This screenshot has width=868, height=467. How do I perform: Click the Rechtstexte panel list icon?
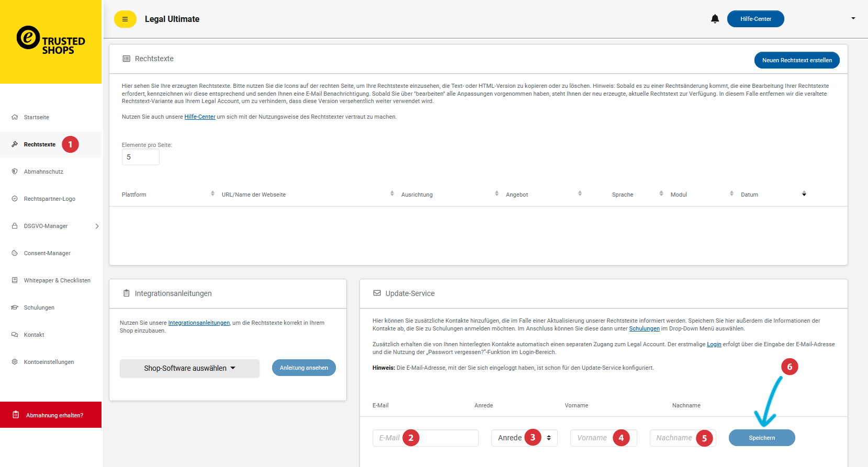(126, 59)
